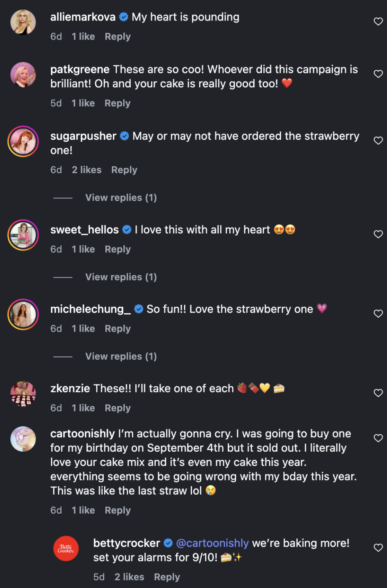The image size is (387, 588).
Task: View replies under michelechung_'s comment
Action: click(x=121, y=357)
